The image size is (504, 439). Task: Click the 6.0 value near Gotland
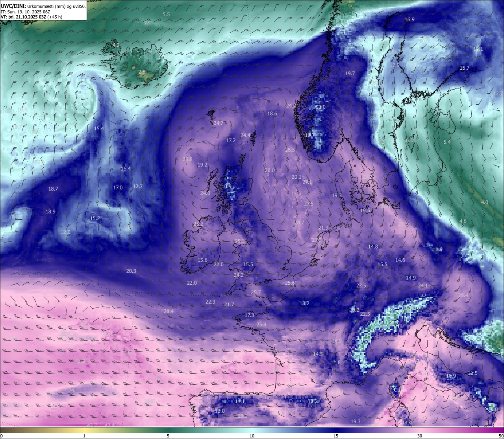click(409, 140)
